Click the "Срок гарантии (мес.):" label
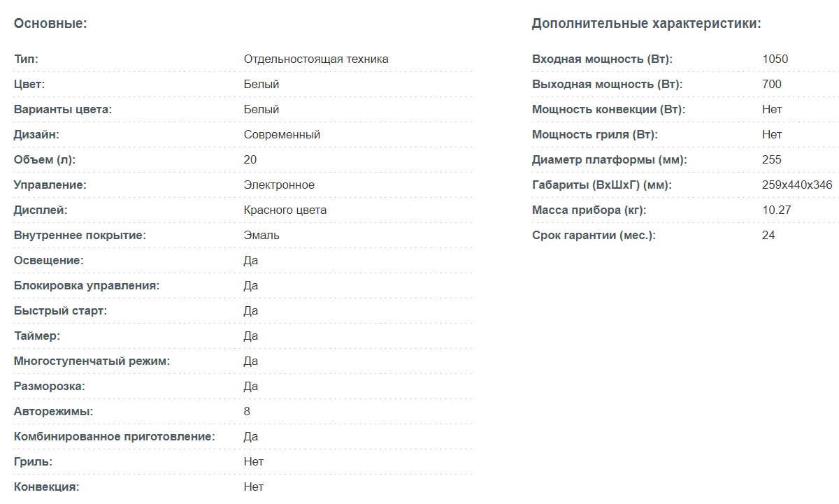This screenshot has height=504, width=839. (x=594, y=235)
